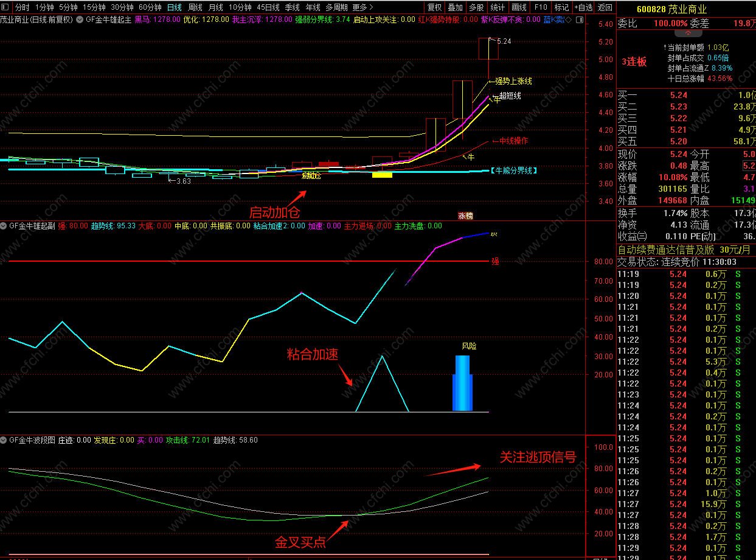Click the 多股 multi-stock button
The image size is (756, 560).
point(476,7)
